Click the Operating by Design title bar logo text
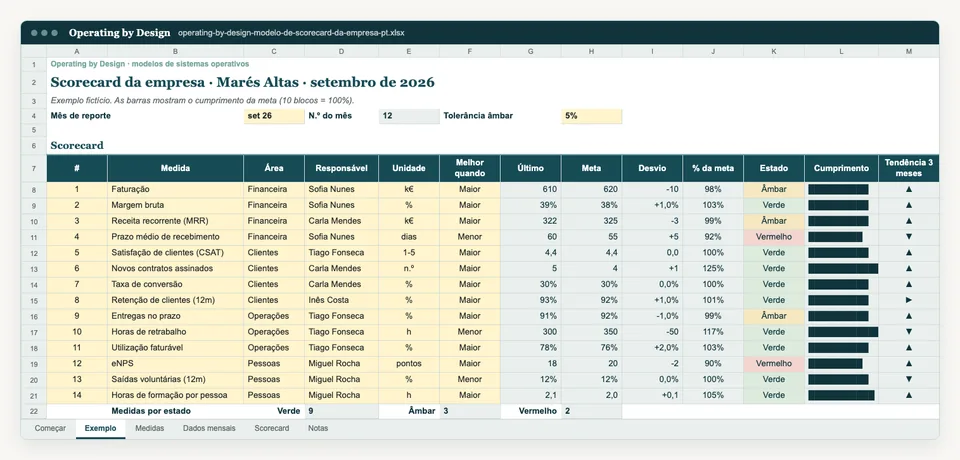 (119, 32)
